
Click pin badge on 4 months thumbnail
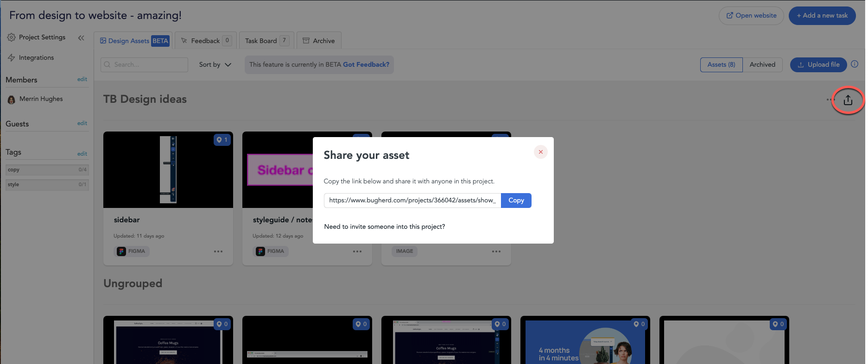639,324
